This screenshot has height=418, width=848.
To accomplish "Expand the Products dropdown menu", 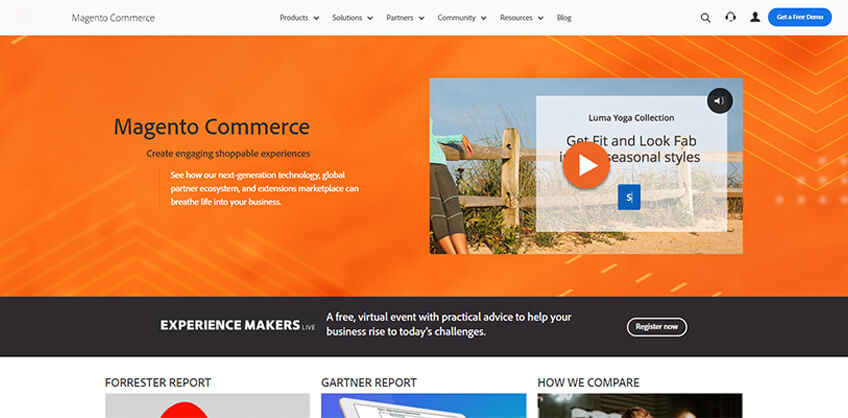I will 299,18.
